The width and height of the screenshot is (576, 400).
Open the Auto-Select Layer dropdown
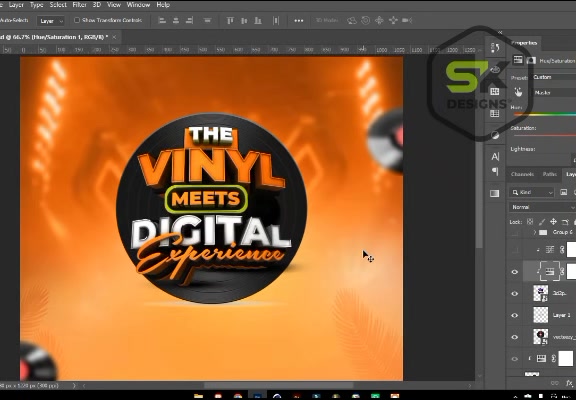(51, 21)
